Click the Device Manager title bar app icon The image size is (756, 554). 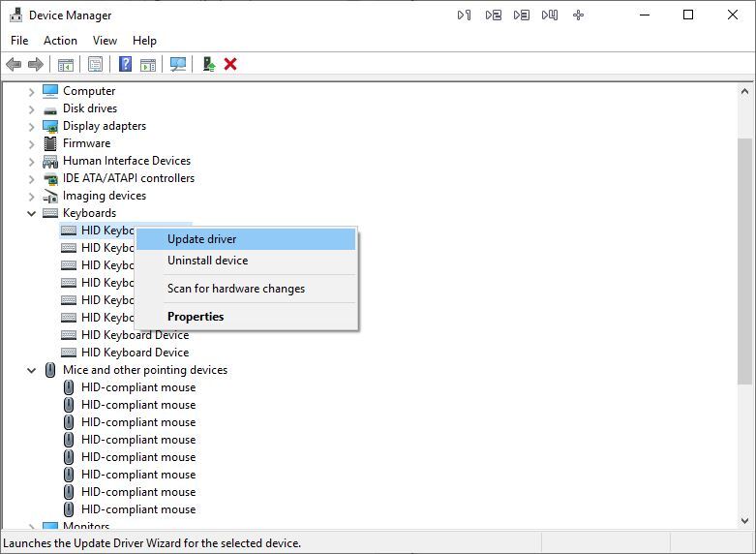tap(15, 15)
